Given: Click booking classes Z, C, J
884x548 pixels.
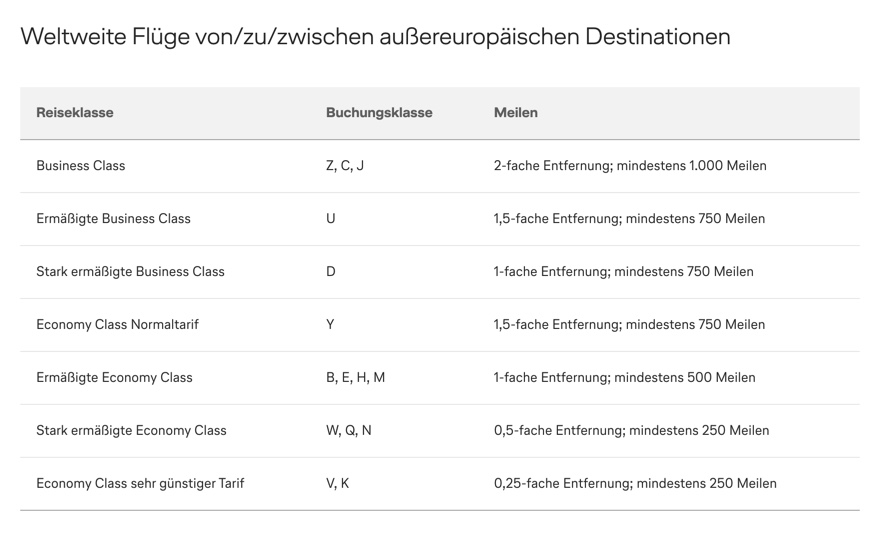Looking at the screenshot, I should coord(345,166).
